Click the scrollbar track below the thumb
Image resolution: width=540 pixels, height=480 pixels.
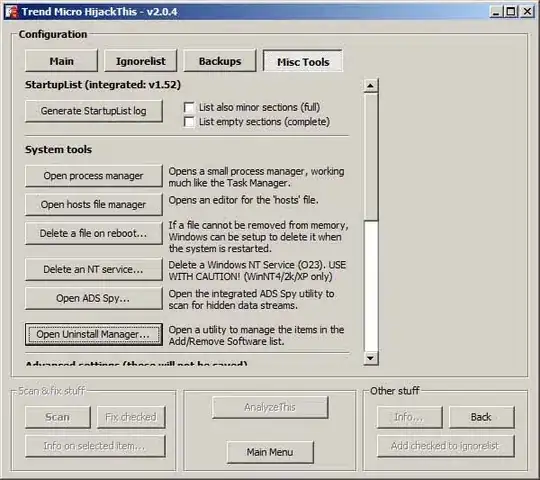pyautogui.click(x=371, y=286)
